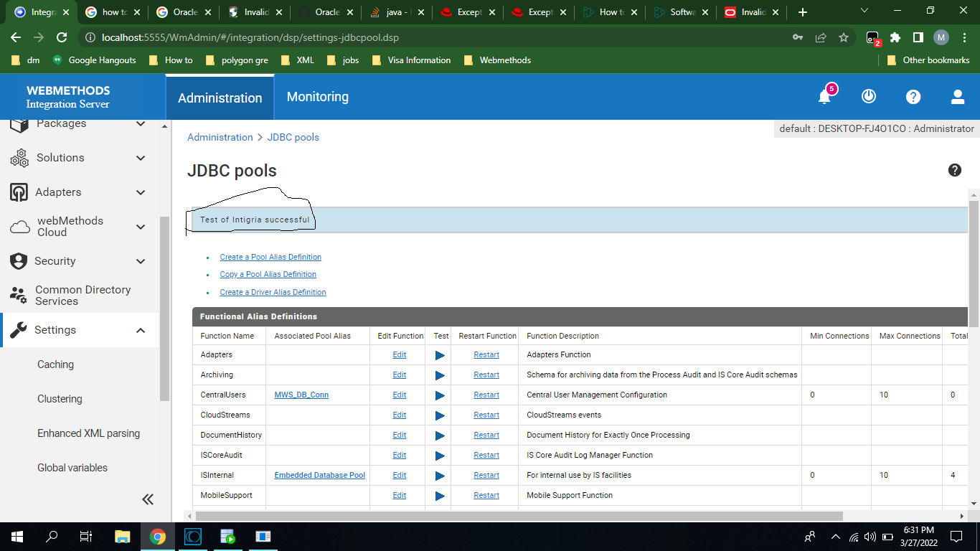Open the notifications bell icon
The image size is (980, 551).
pyautogui.click(x=824, y=97)
